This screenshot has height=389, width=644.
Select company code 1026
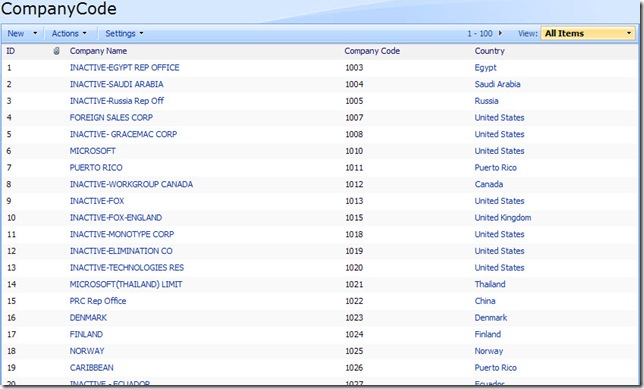(354, 368)
